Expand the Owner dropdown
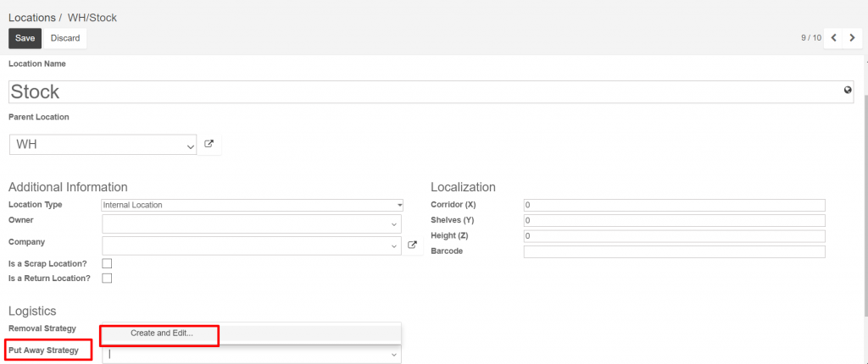The image size is (868, 364). click(393, 224)
